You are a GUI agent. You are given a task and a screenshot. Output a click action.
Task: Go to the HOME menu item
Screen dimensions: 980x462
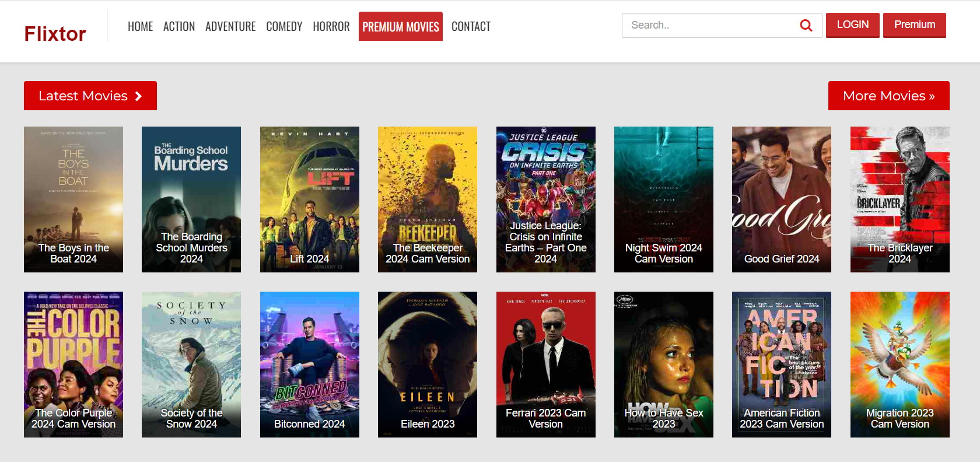[140, 26]
